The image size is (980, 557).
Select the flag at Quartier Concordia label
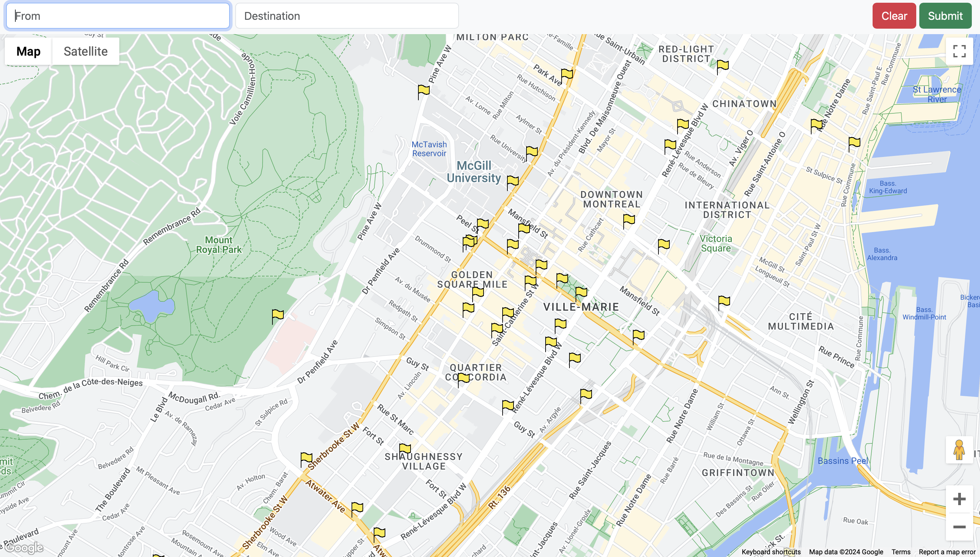pyautogui.click(x=463, y=380)
